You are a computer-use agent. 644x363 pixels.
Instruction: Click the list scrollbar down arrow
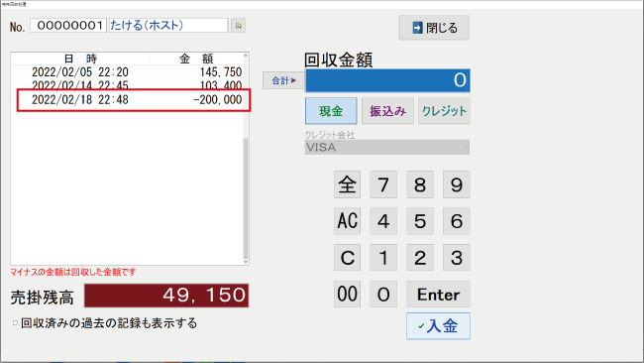pyautogui.click(x=246, y=262)
